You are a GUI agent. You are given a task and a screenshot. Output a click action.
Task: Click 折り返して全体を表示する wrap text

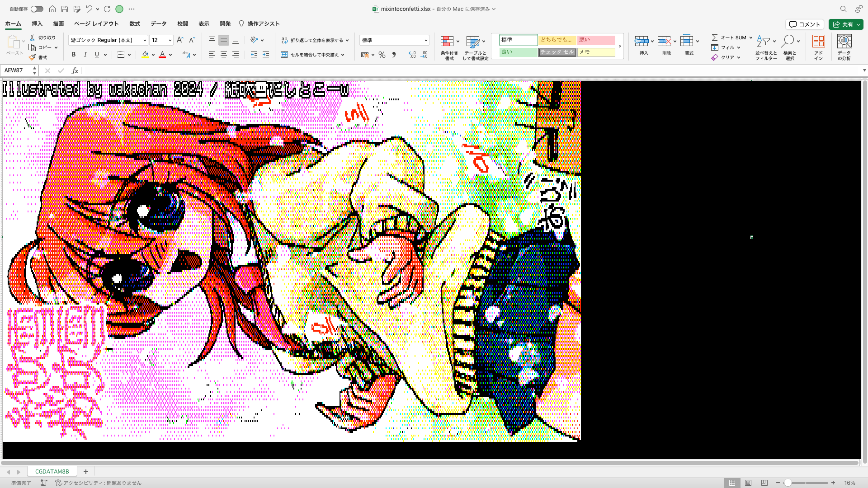tap(315, 40)
